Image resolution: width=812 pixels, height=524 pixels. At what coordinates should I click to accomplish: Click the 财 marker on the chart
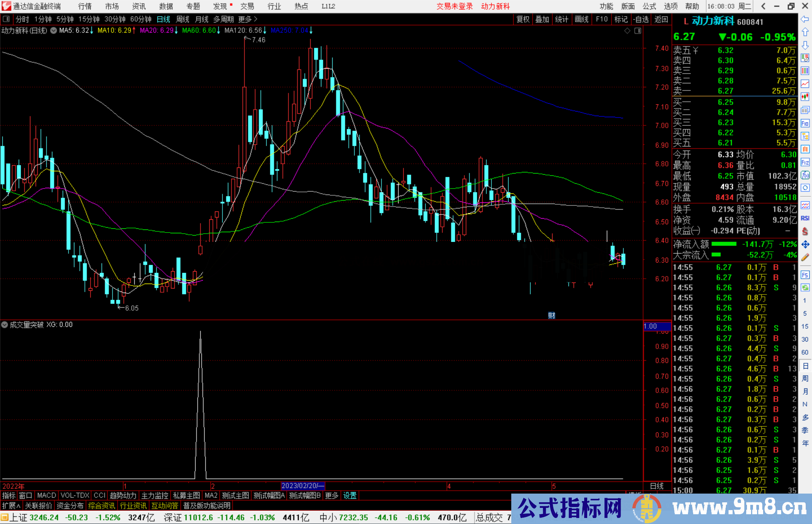(551, 316)
